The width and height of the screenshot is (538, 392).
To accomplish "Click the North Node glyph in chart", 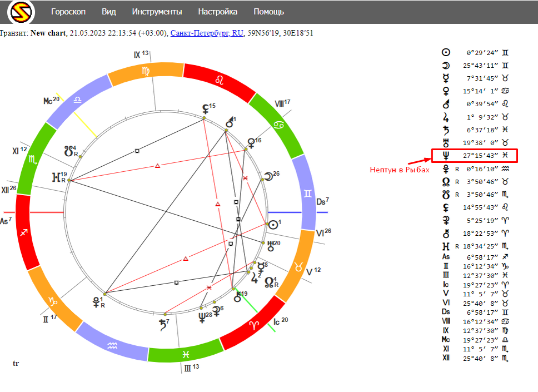I will [x=270, y=282].
